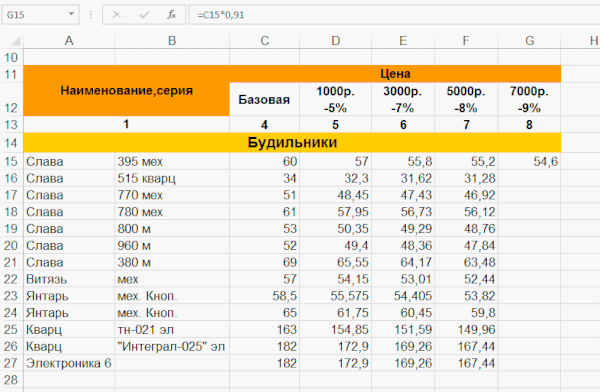Viewport: 600px width, 392px height.
Task: Select the Янтарь cell in row 24
Action: click(x=69, y=313)
